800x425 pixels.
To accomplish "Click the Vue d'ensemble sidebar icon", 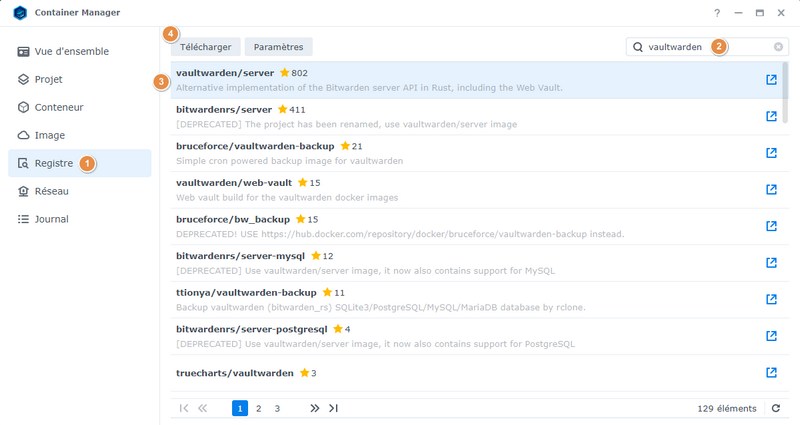I will click(23, 52).
